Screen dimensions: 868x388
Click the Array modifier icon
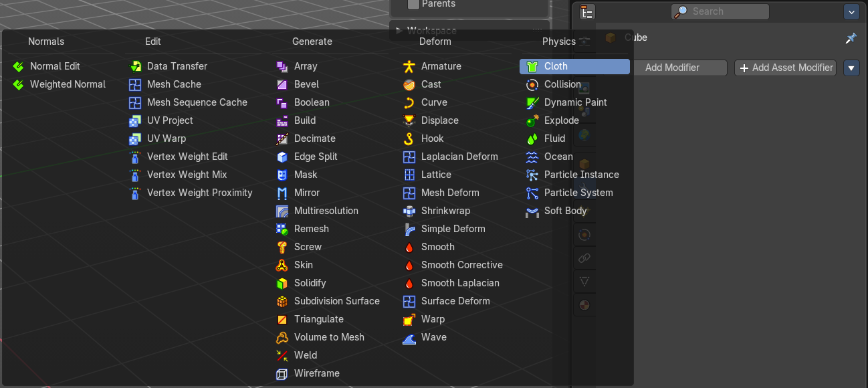pos(282,66)
